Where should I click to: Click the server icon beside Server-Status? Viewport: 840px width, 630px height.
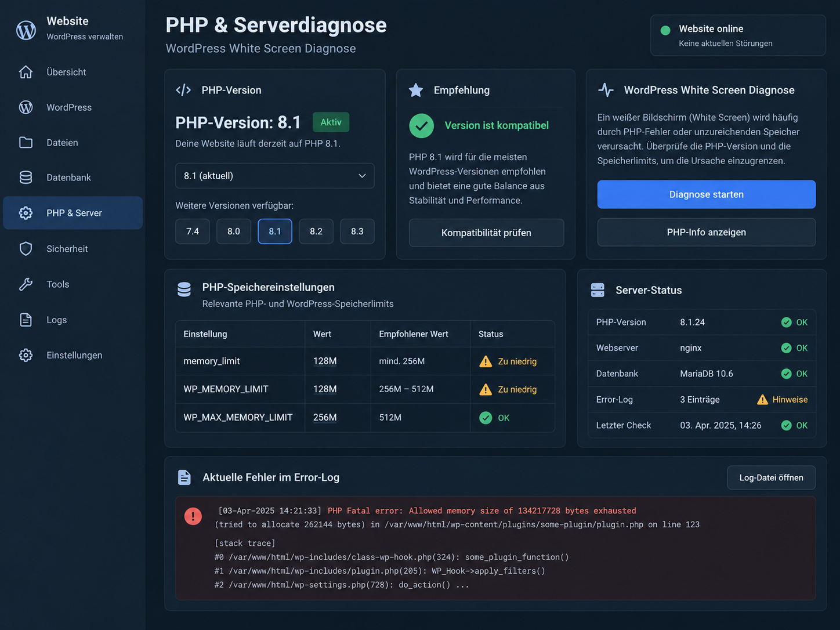(598, 290)
